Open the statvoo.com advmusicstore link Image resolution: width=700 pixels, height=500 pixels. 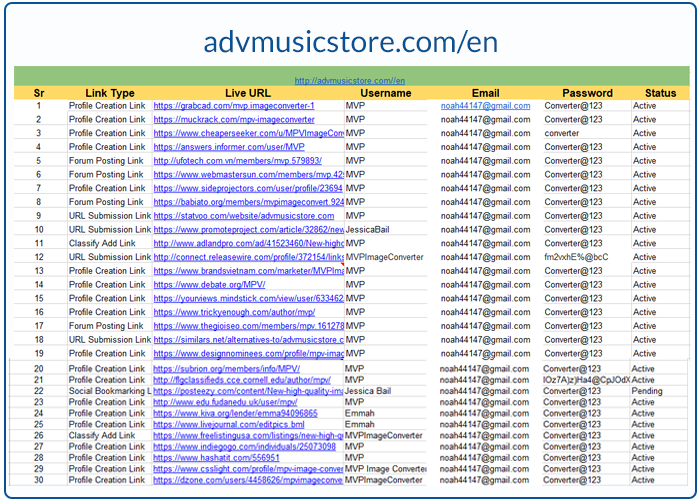pyautogui.click(x=243, y=216)
